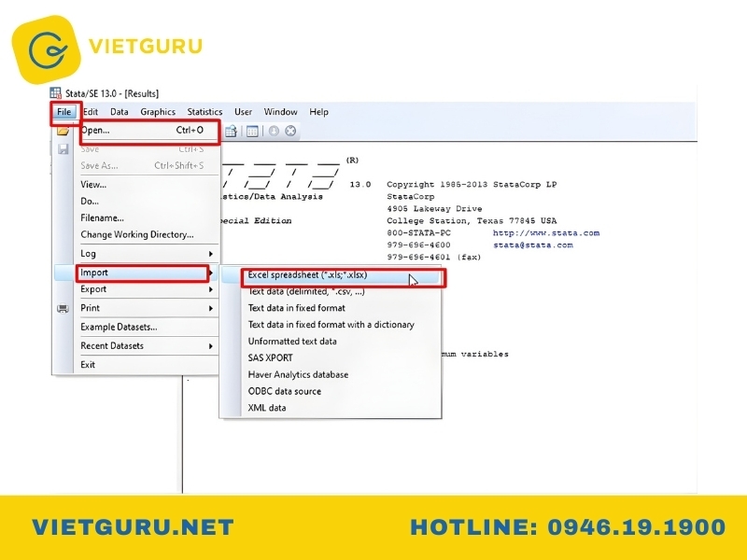This screenshot has width=747, height=560.
Task: Open the Help menu
Action: pyautogui.click(x=318, y=112)
